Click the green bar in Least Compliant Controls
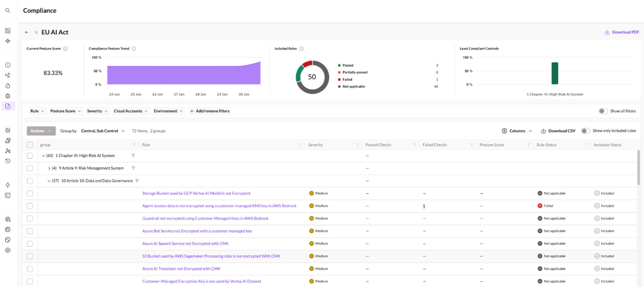644x287 pixels. [x=555, y=73]
